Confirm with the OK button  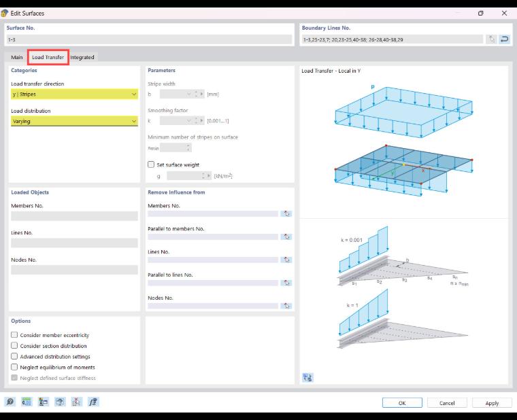(x=402, y=403)
